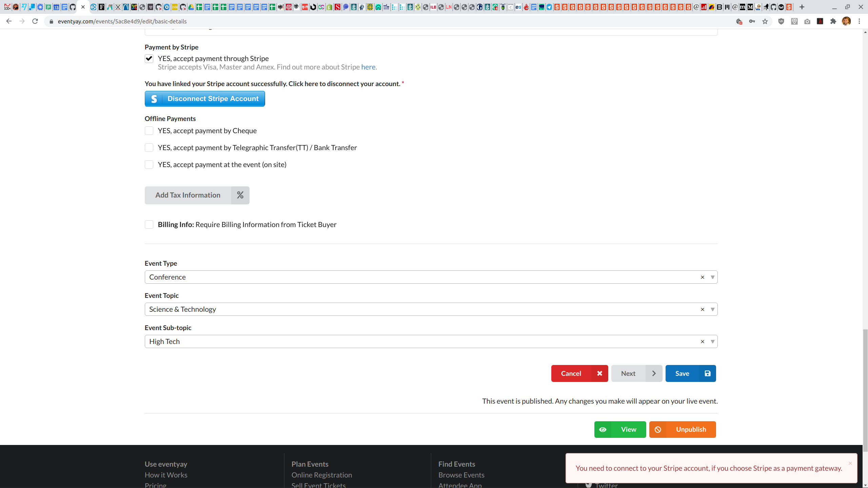The width and height of the screenshot is (868, 488).
Task: Click the X icon on Cancel button
Action: tap(599, 373)
